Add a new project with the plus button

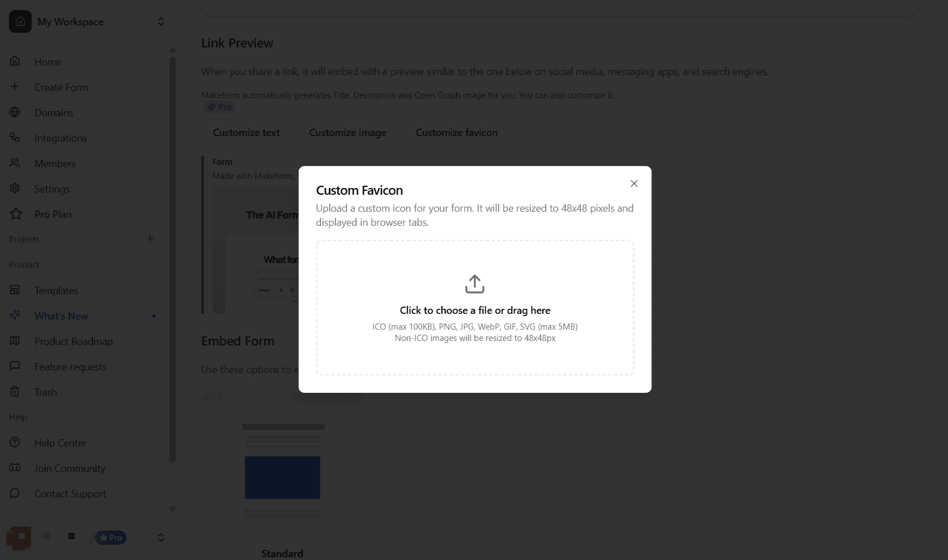[x=150, y=239]
